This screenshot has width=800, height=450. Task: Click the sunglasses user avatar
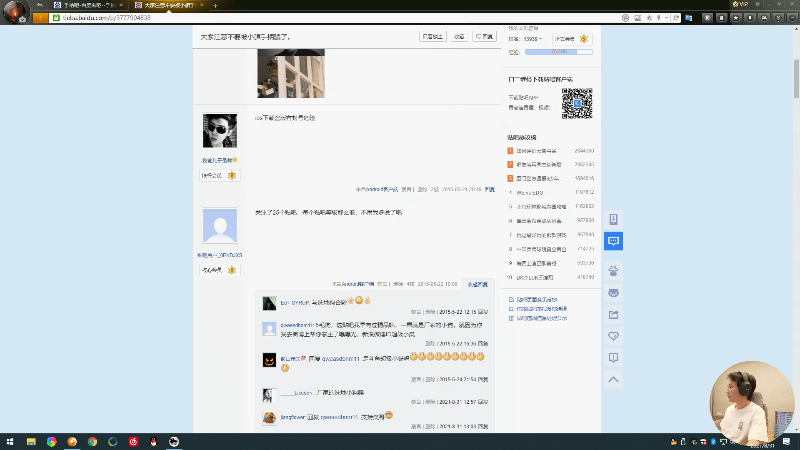[x=220, y=131]
